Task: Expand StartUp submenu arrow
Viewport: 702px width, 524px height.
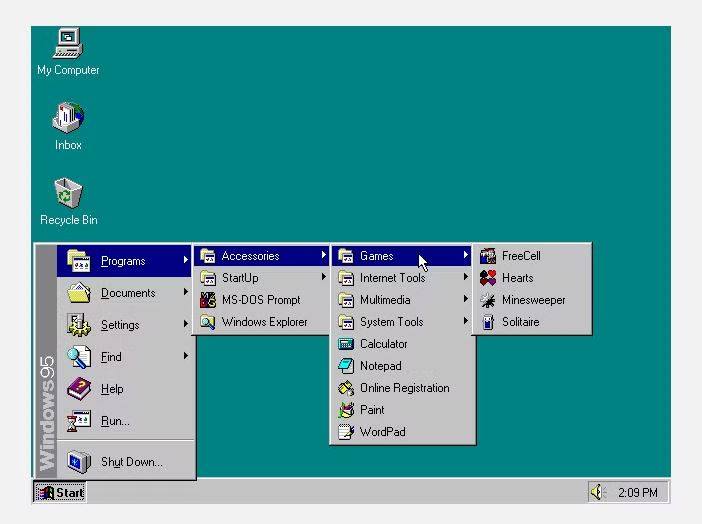Action: click(x=323, y=277)
